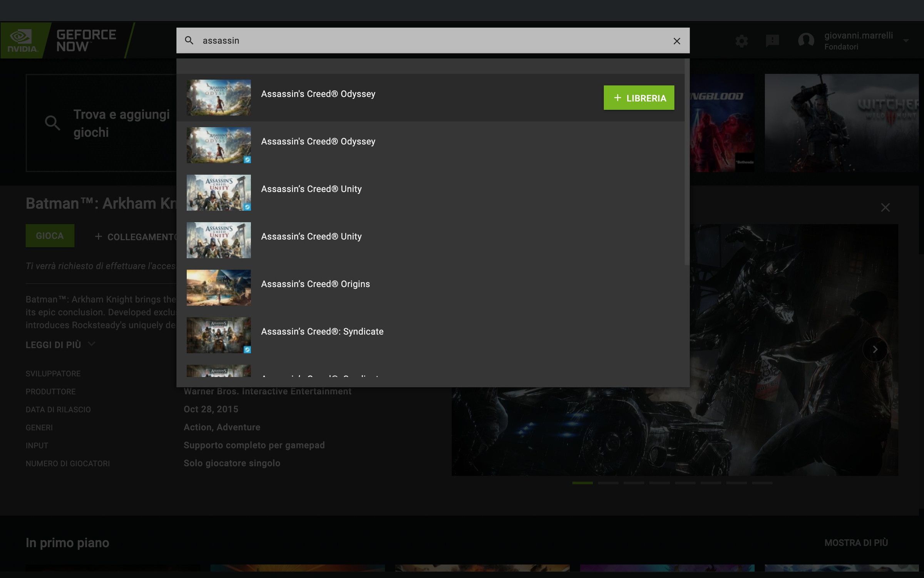The width and height of the screenshot is (924, 578).
Task: Click the Action, Adventure genre text
Action: (x=222, y=427)
